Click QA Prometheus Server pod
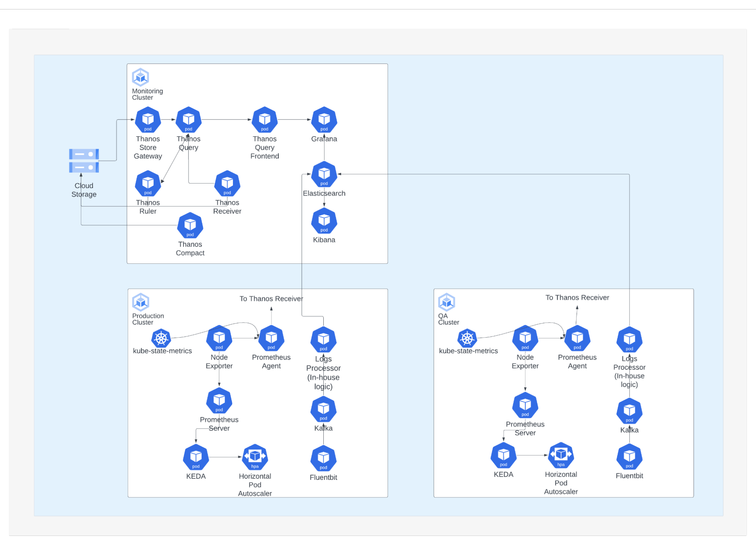Screen dimensions: 756x545 click(525, 405)
